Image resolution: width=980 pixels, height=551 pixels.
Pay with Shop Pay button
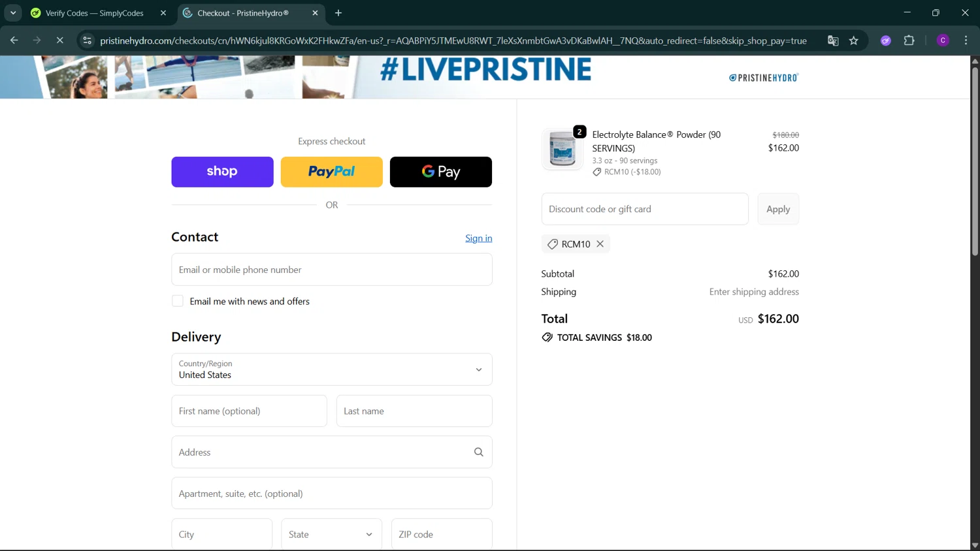point(222,172)
